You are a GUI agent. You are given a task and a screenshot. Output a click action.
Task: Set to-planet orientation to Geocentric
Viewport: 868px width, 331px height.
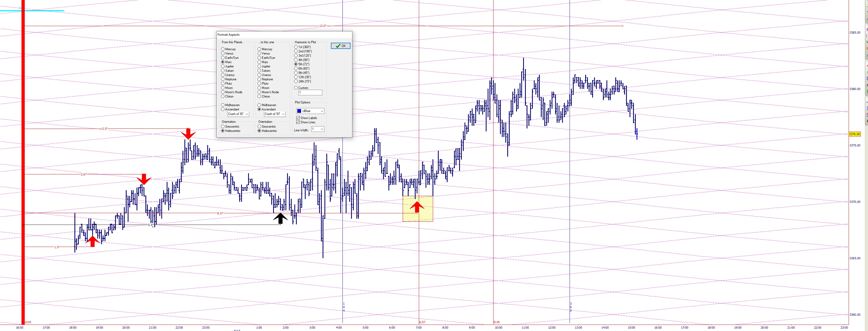coord(267,127)
